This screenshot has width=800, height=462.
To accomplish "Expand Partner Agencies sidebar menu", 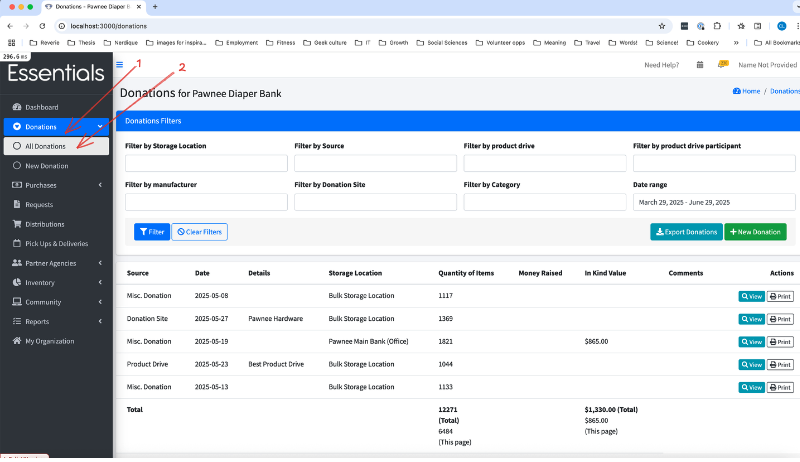I will point(56,263).
